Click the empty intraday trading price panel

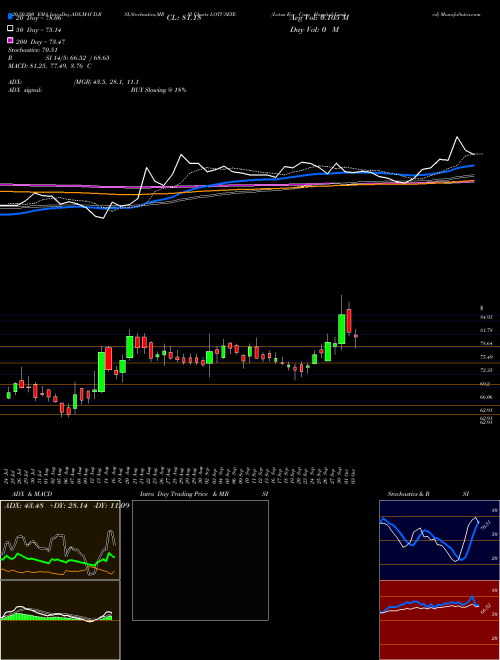pos(200,560)
